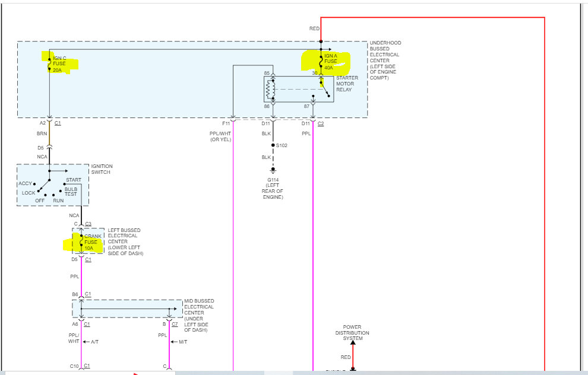The height and width of the screenshot is (375, 588).
Task: Click the IGN A FUSE 40A label
Action: tap(331, 62)
